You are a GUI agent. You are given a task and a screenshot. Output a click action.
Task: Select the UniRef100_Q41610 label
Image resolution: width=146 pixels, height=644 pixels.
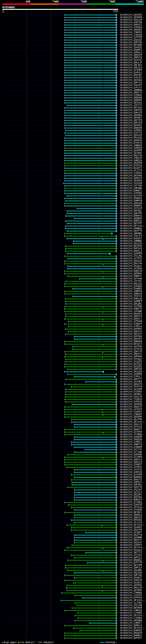[131, 266]
